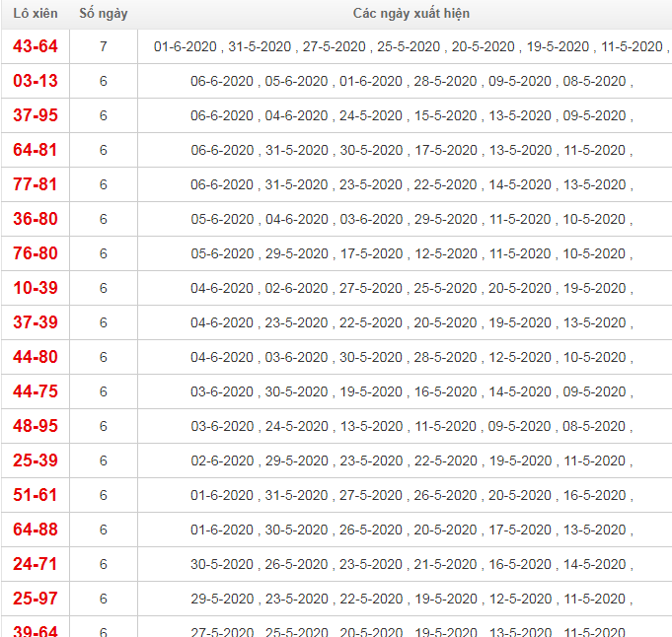This screenshot has width=672, height=637.
Task: Click date 13-5-2020 in the 37-39 row
Action: coord(594,322)
